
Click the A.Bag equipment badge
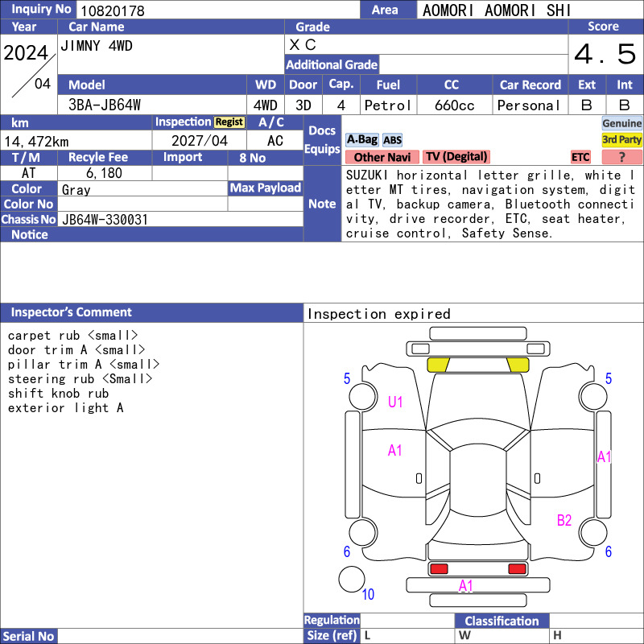point(361,140)
